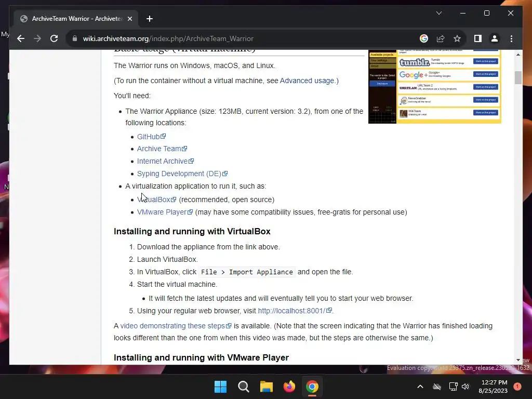Open the volume speaker tray icon

point(465,387)
